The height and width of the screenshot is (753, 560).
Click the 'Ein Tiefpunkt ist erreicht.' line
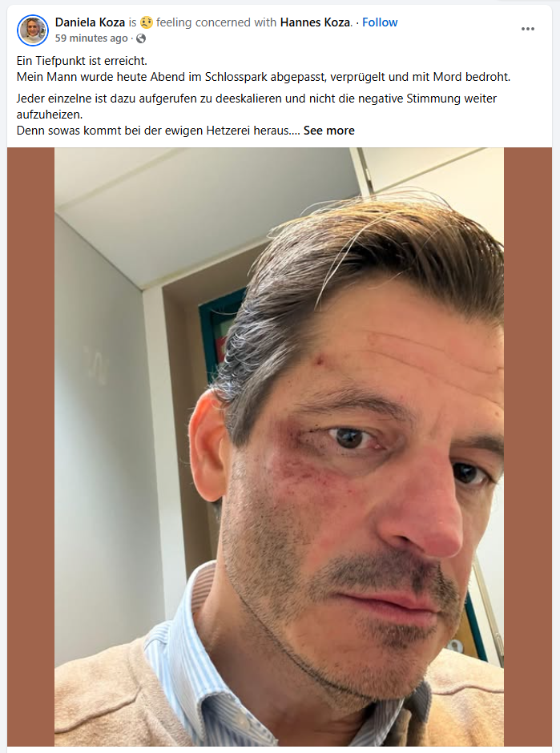82,61
